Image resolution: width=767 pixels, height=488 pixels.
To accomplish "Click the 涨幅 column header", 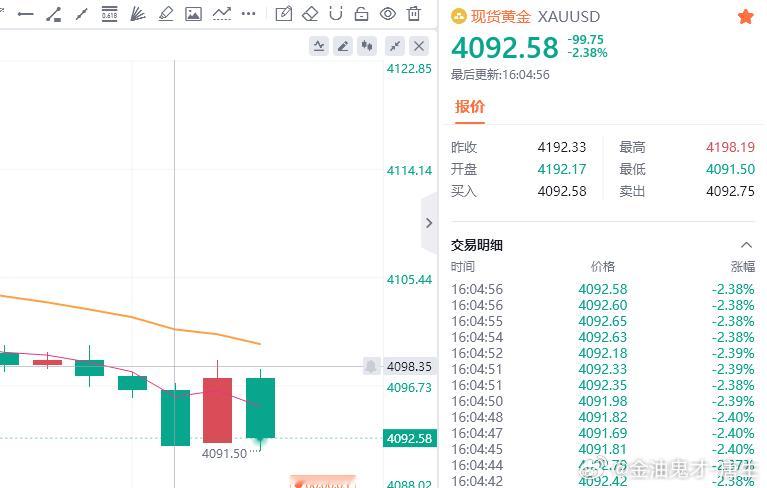I will 743,266.
